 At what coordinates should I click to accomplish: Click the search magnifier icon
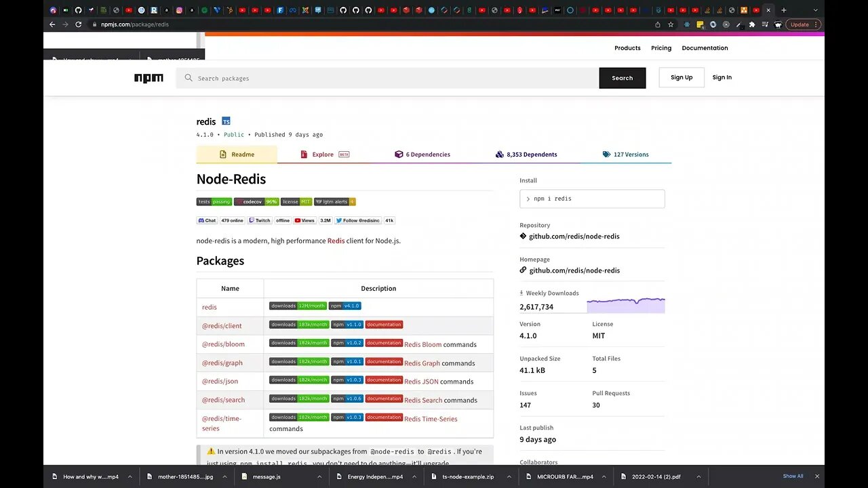tap(189, 78)
